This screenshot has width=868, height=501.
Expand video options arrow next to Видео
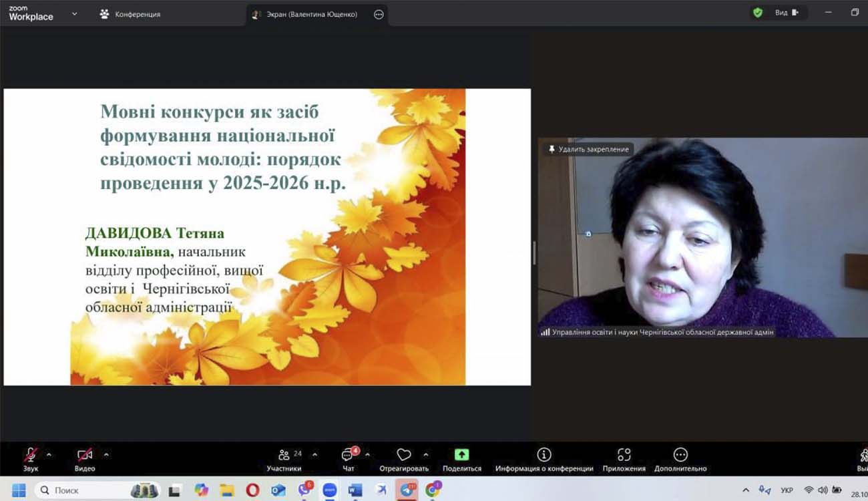[x=106, y=455]
